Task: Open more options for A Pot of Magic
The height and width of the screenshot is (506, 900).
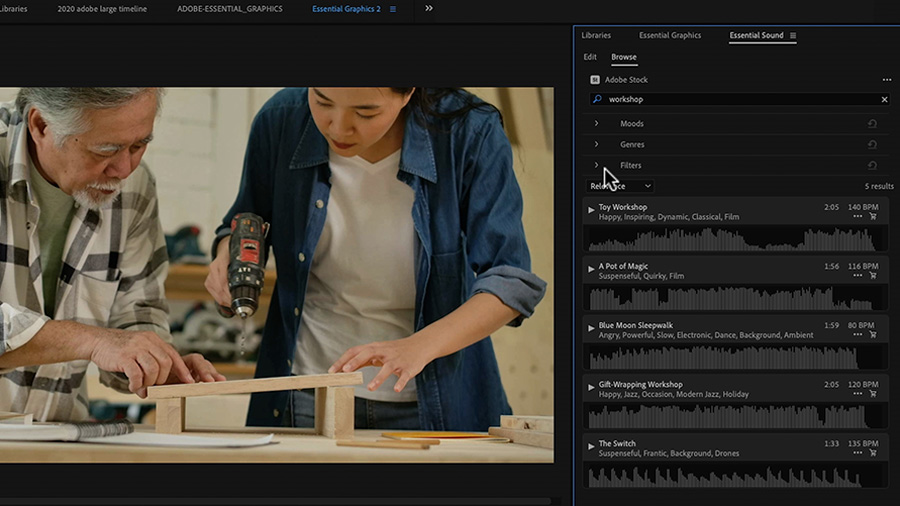Action: [857, 276]
